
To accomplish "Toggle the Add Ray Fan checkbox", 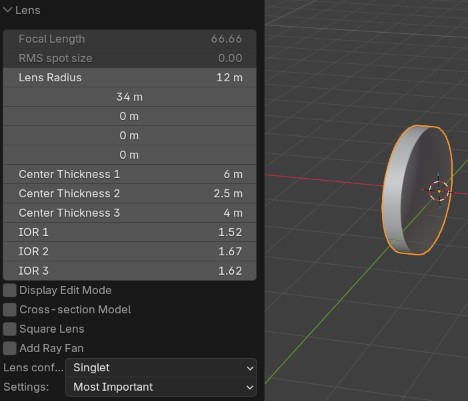I will [10, 348].
